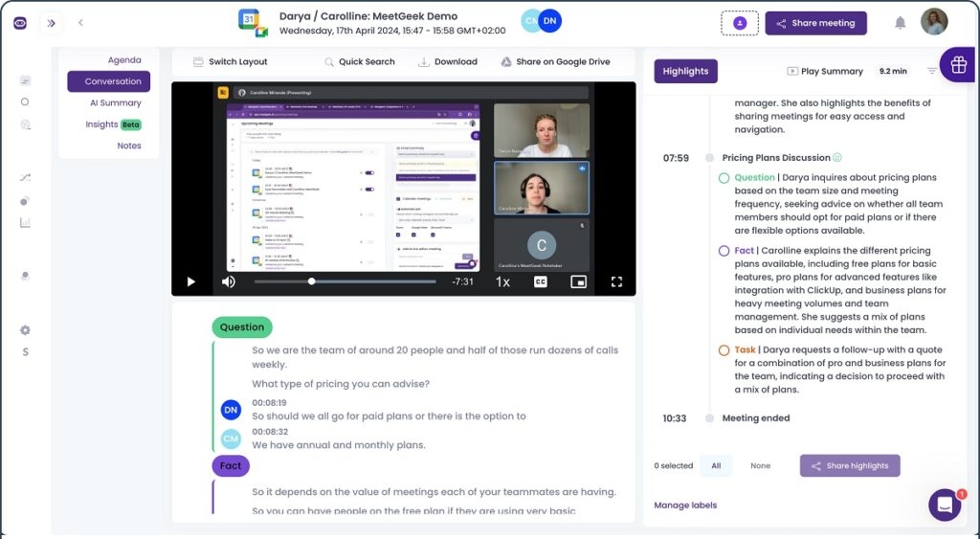Click the dashed invite participant icon

tap(740, 23)
